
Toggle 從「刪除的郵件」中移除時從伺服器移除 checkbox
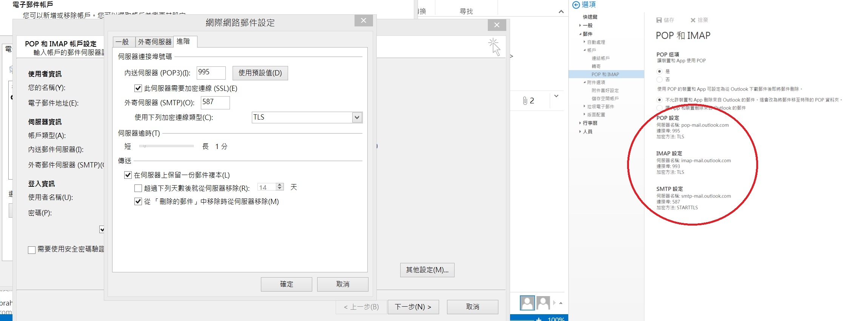pyautogui.click(x=138, y=201)
